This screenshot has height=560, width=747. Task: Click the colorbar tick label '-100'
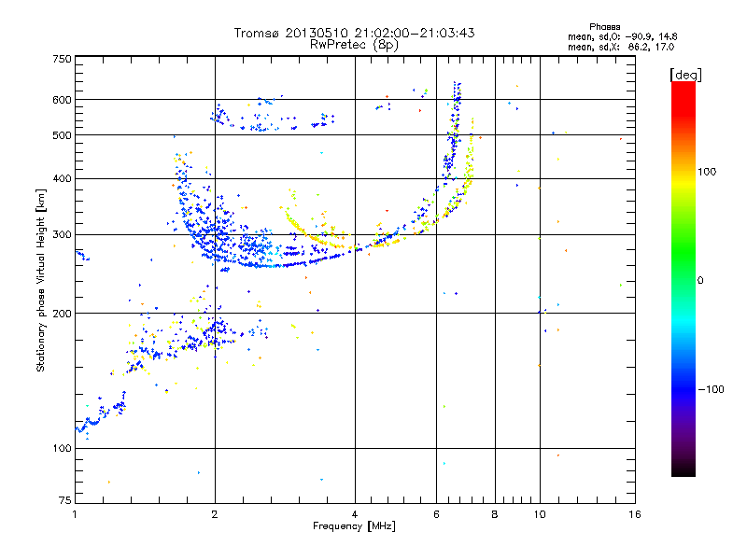click(711, 389)
